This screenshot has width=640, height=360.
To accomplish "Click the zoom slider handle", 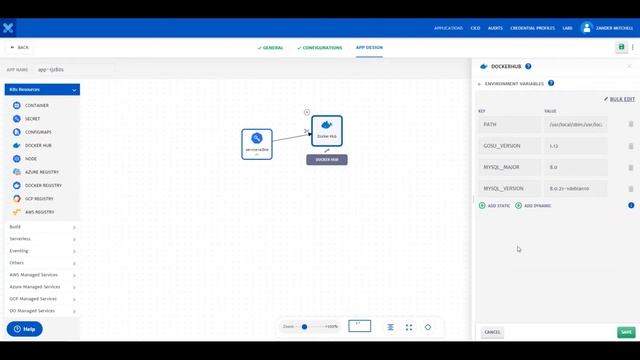I will click(304, 327).
